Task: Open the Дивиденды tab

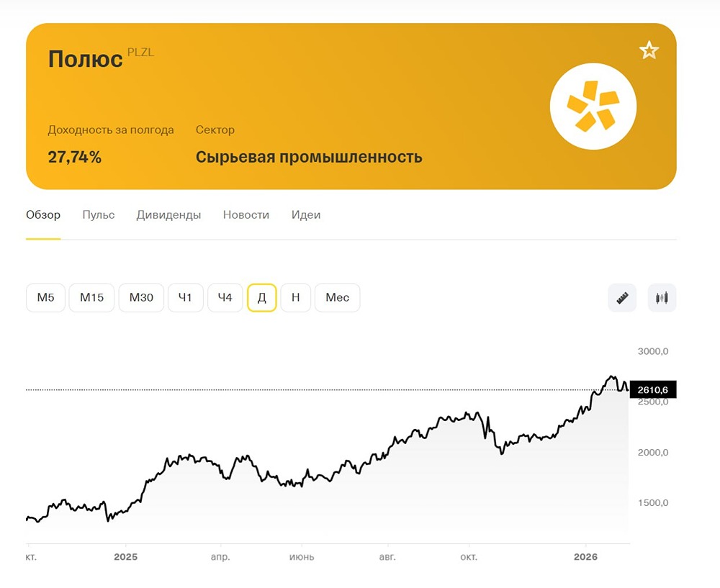Action: tap(168, 214)
